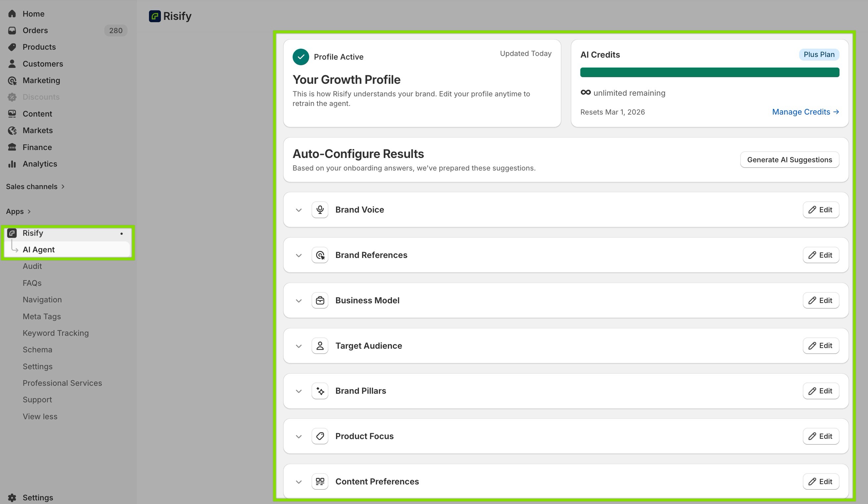The image size is (868, 504).
Task: Click the Products tag icon
Action: point(12,47)
